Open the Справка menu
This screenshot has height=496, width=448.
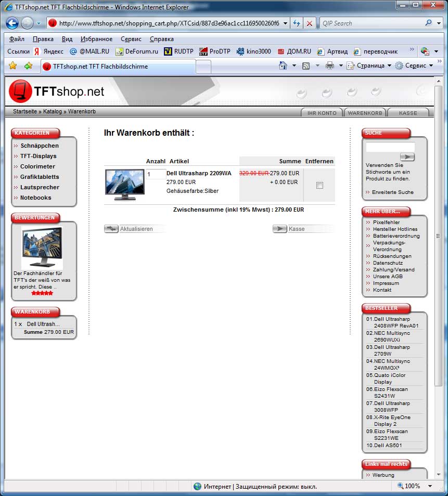pos(162,39)
